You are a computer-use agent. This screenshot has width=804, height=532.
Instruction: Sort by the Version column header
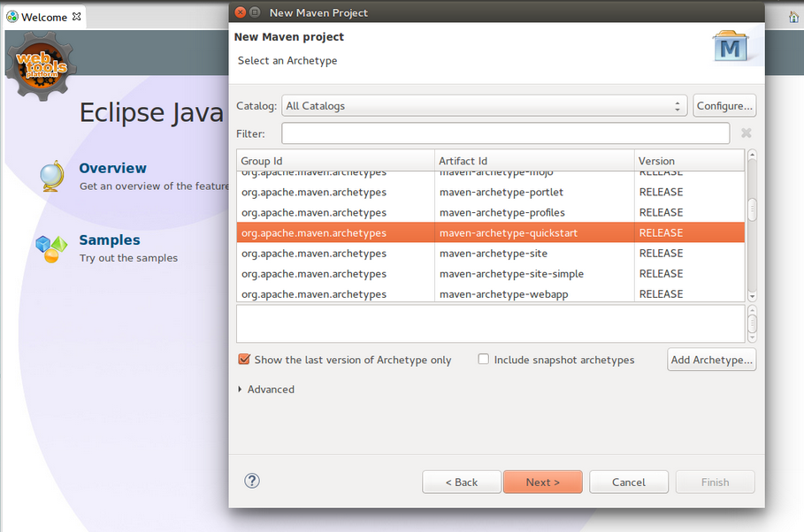(689, 161)
